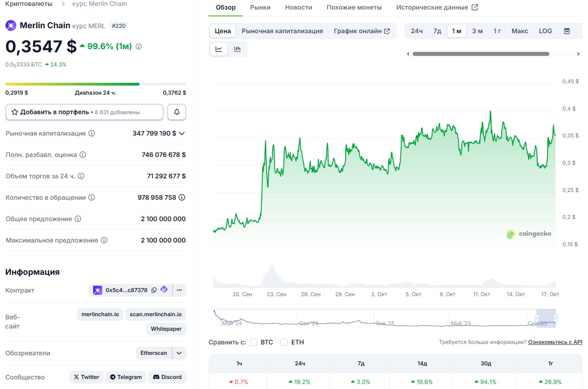The width and height of the screenshot is (588, 389).
Task: Open График онлайн external link
Action: (362, 31)
